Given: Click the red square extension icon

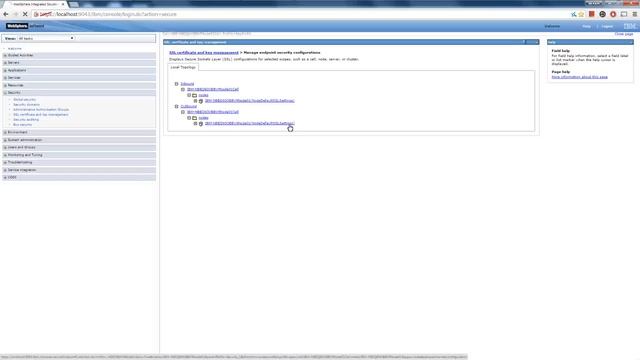Looking at the screenshot, I should pyautogui.click(x=591, y=14).
